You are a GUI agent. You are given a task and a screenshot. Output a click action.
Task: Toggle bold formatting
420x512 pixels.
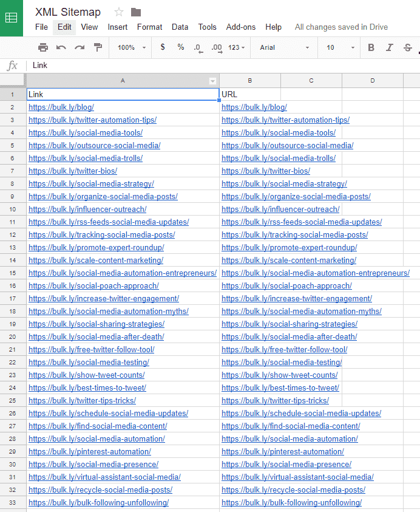pyautogui.click(x=371, y=47)
